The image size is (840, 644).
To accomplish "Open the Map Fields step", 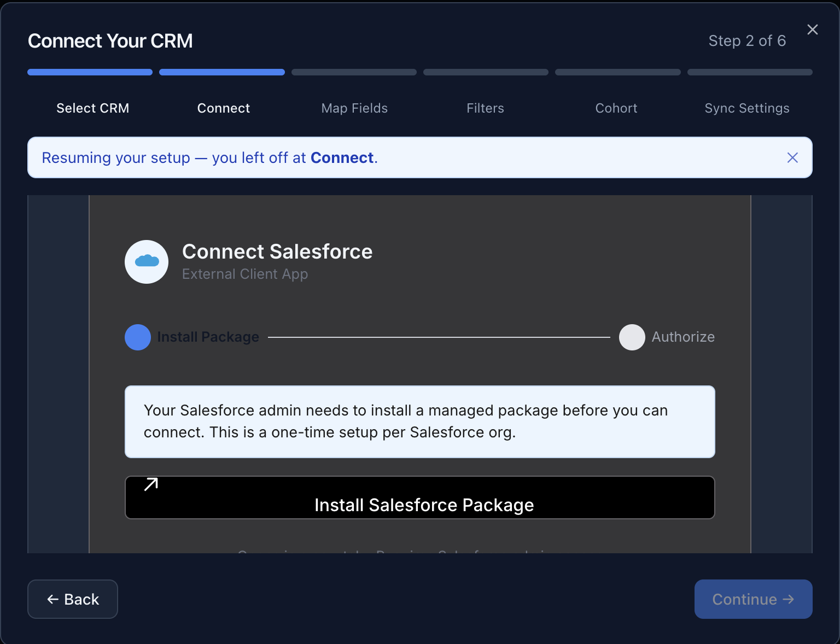I will (x=354, y=108).
